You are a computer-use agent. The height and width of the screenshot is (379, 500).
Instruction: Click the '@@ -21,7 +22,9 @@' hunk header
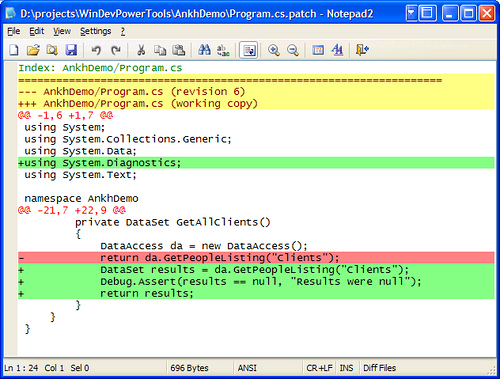tap(72, 210)
